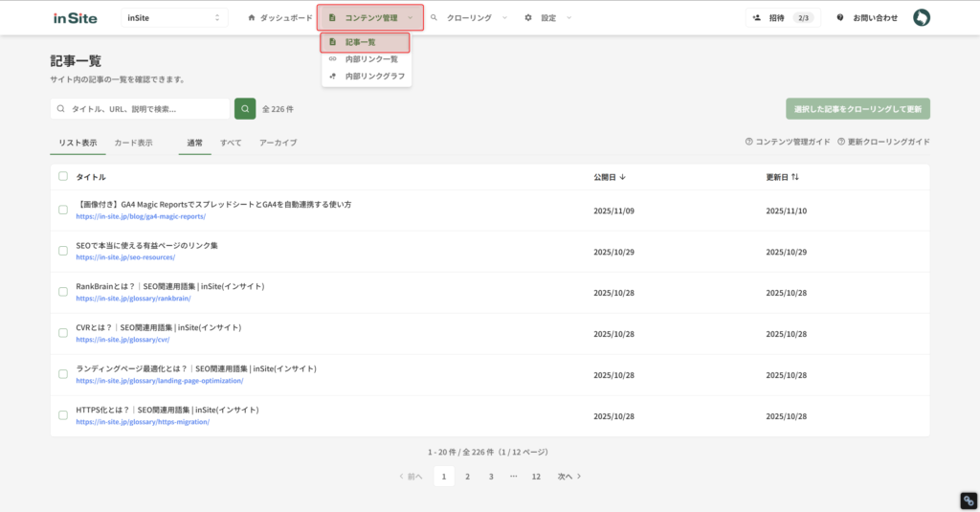Expand the 設定 menu chevron
Screen dimensions: 980x512
[568, 17]
